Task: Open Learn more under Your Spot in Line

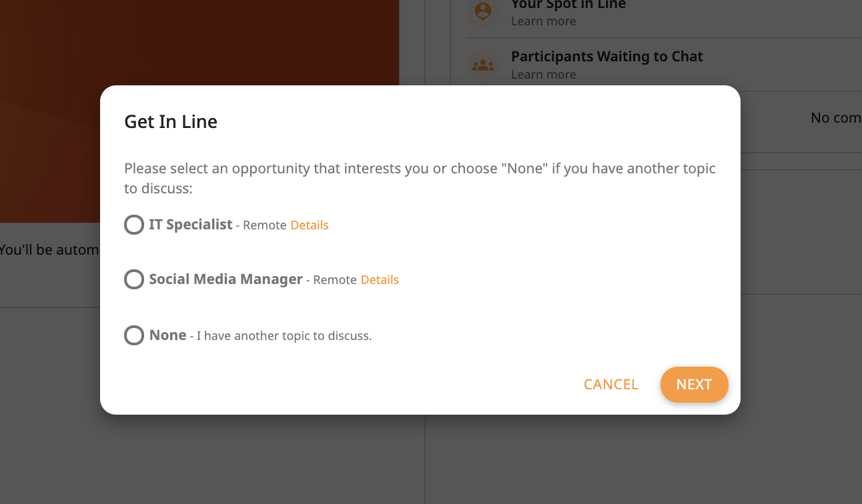Action: [543, 21]
